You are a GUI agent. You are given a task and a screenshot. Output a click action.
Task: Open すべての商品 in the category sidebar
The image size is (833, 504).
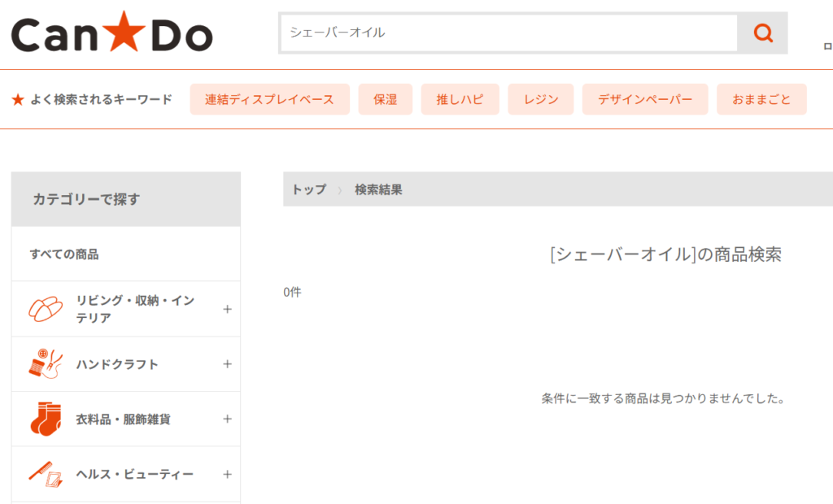pos(64,254)
